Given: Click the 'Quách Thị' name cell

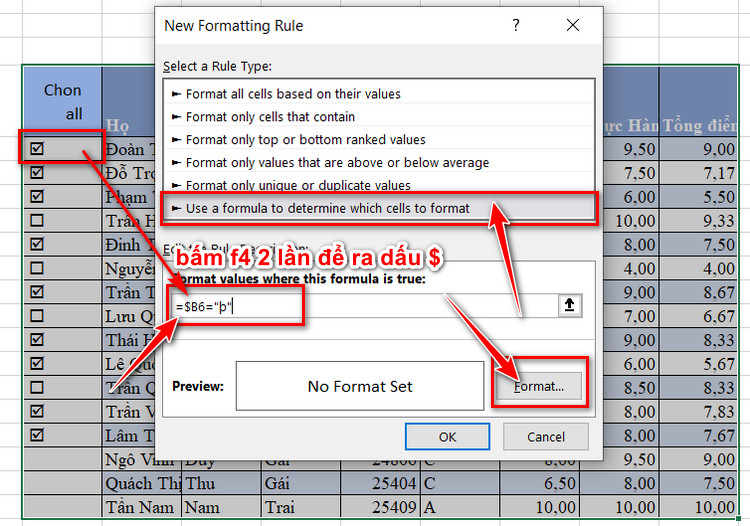Looking at the screenshot, I should [142, 483].
